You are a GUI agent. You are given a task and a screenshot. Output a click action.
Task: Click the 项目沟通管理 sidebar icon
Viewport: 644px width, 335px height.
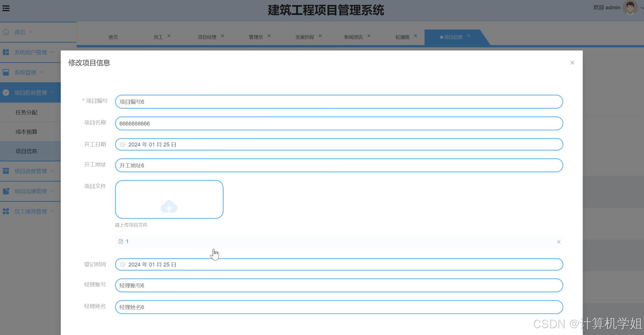6,191
